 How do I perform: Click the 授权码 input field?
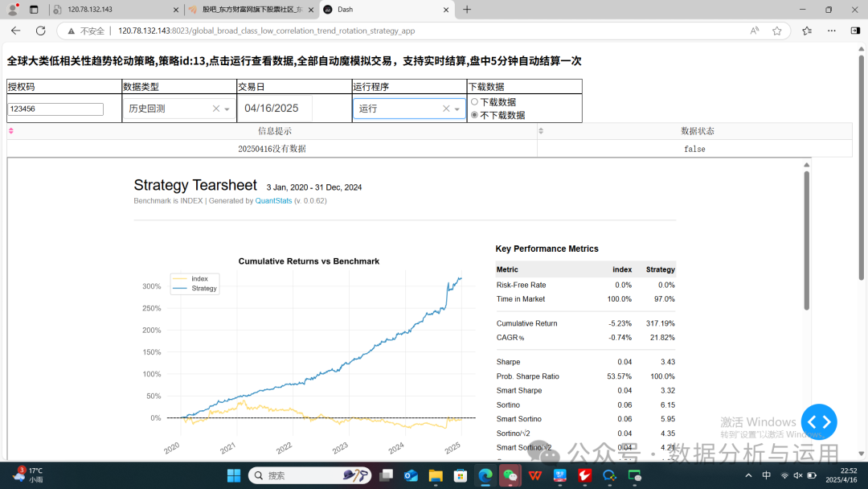55,109
